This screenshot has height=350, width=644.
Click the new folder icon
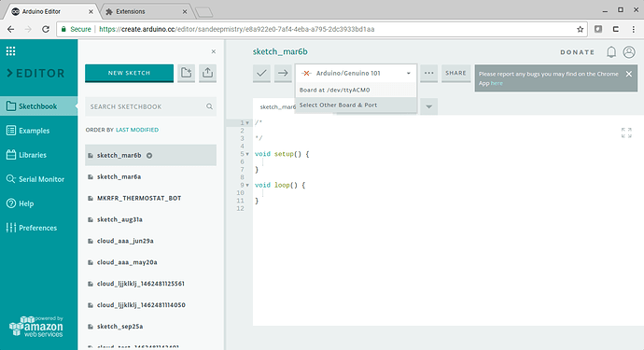(x=186, y=73)
